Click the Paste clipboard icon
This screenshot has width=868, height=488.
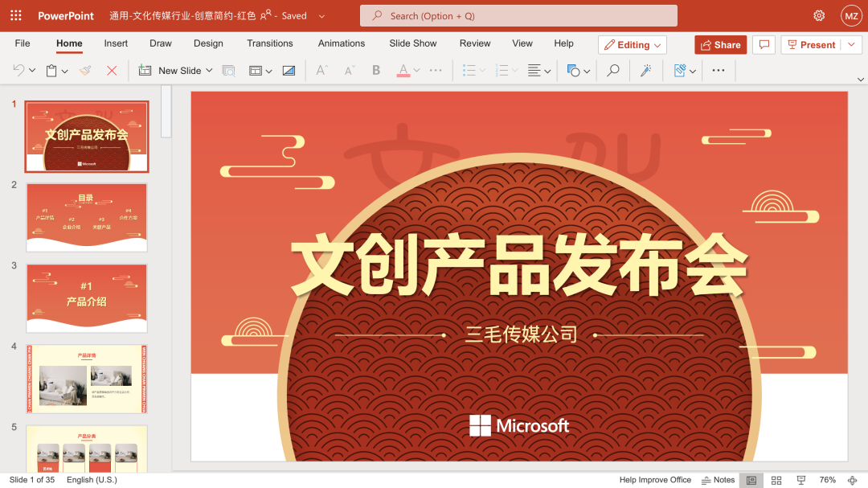51,71
